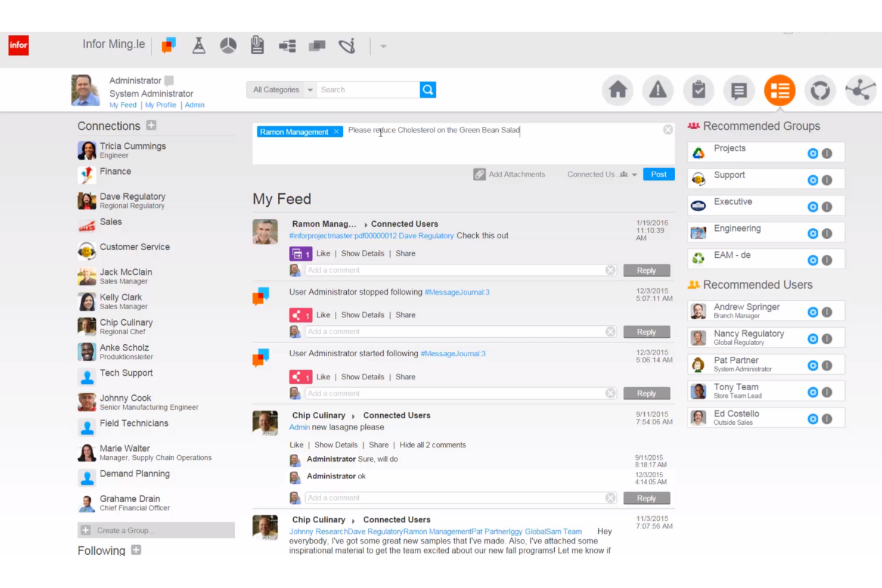Open #MessageJournal:3 in stopped following post
Screen dimensions: 882x588
tap(457, 293)
